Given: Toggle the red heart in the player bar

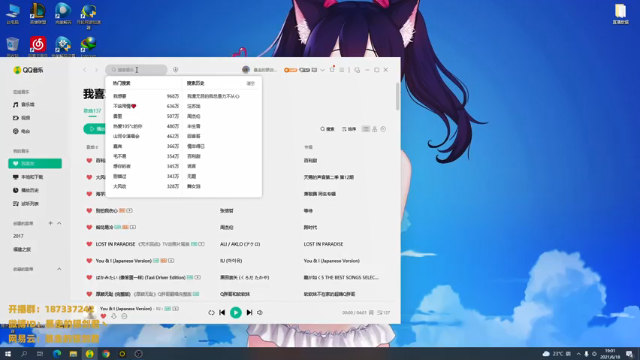Looking at the screenshot, I should (x=103, y=316).
